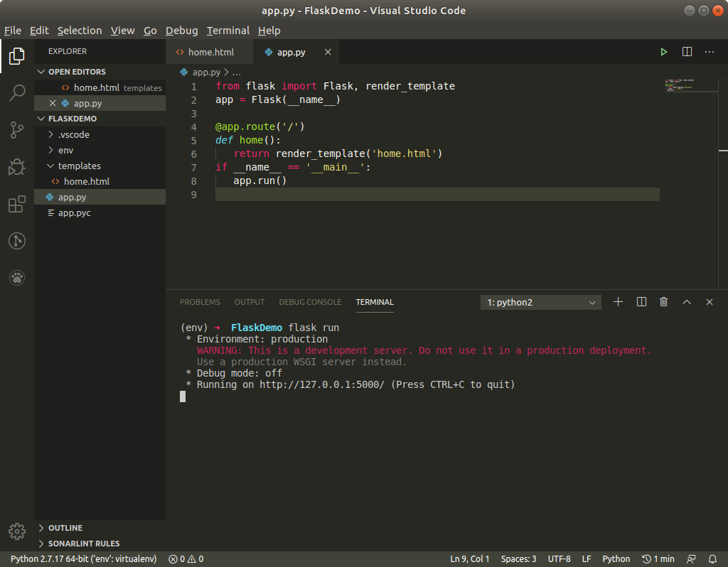Open the Explorer view in activity bar
This screenshot has width=728, height=567.
click(17, 56)
